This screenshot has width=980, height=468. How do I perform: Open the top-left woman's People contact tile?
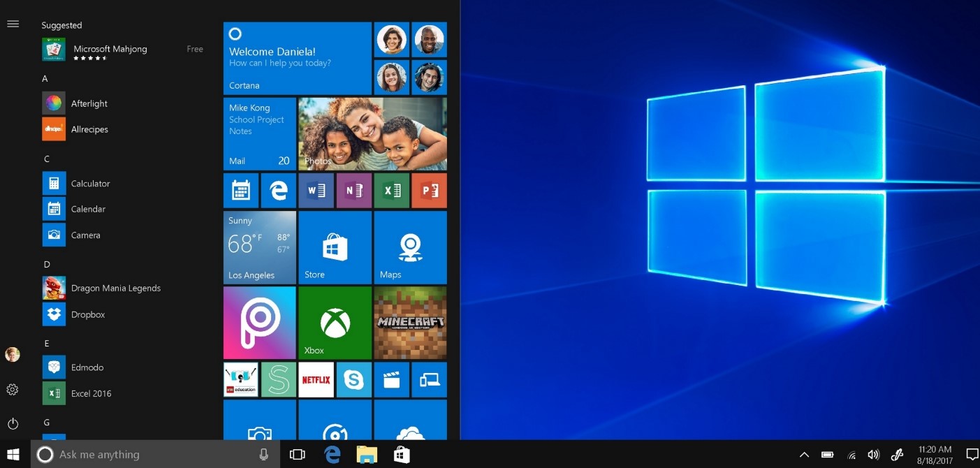coord(391,40)
